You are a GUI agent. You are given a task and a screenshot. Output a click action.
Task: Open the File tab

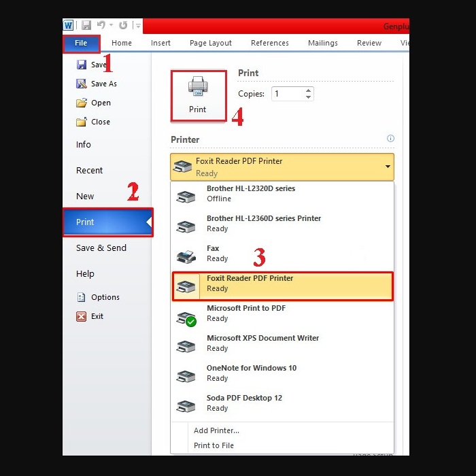[81, 43]
